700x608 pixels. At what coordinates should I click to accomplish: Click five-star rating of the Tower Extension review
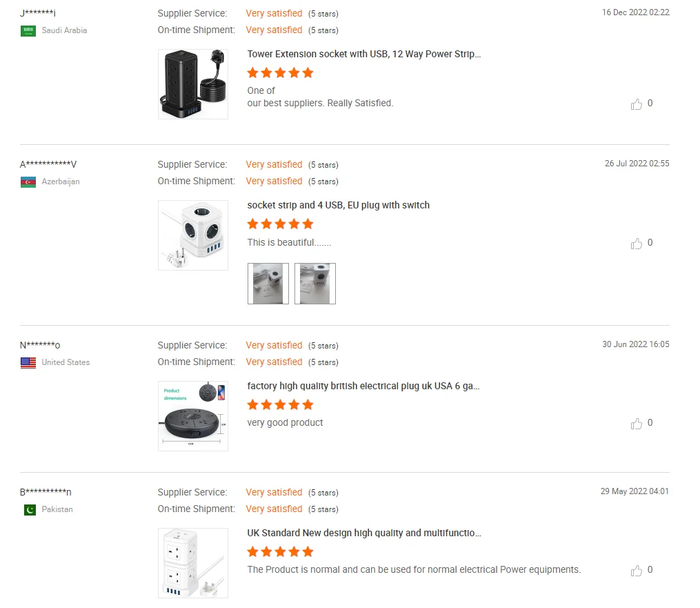(x=280, y=73)
